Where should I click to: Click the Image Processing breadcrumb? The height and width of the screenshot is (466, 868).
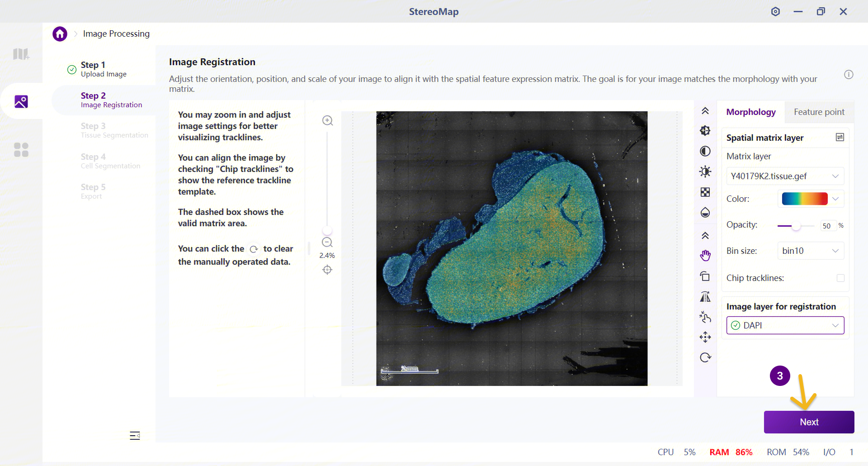point(116,34)
